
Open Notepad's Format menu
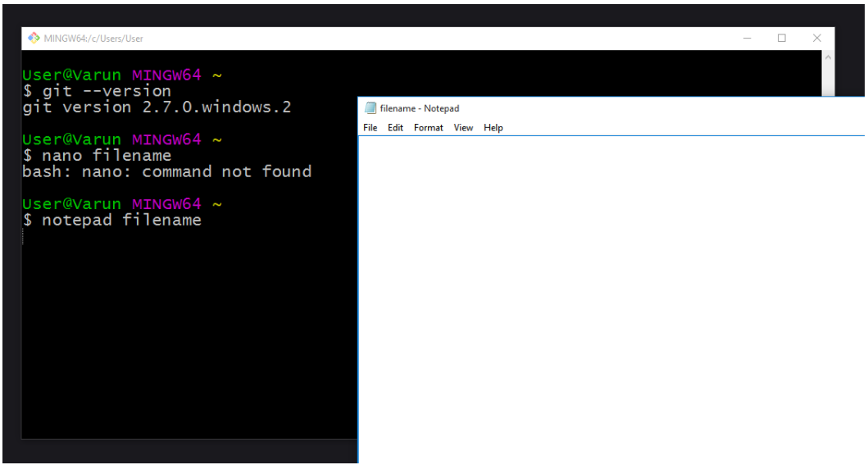(428, 128)
